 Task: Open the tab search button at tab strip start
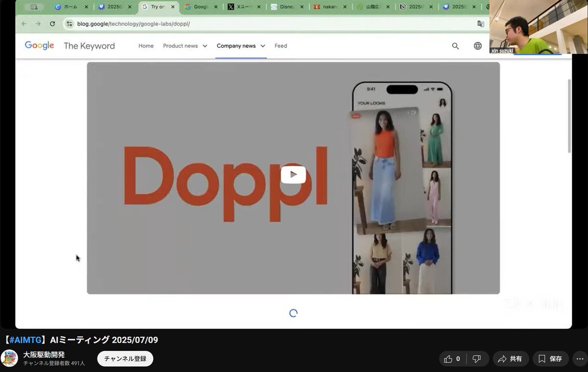34,7
